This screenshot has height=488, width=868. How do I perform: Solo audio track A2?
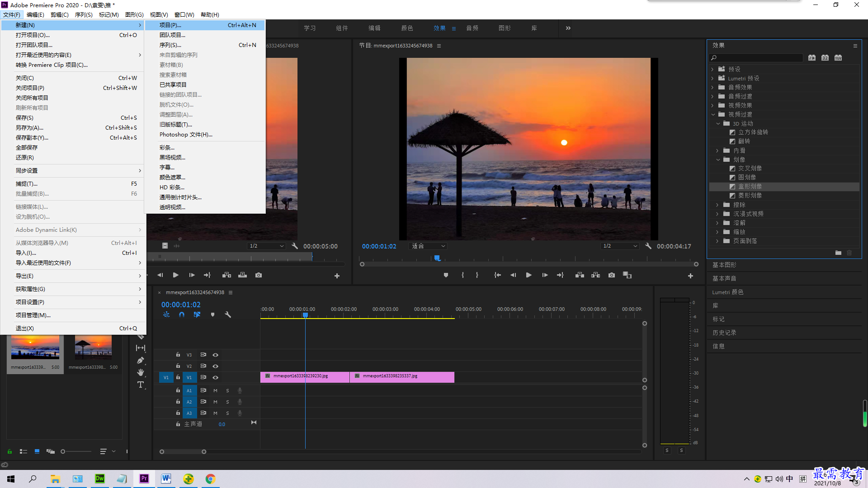pos(227,402)
